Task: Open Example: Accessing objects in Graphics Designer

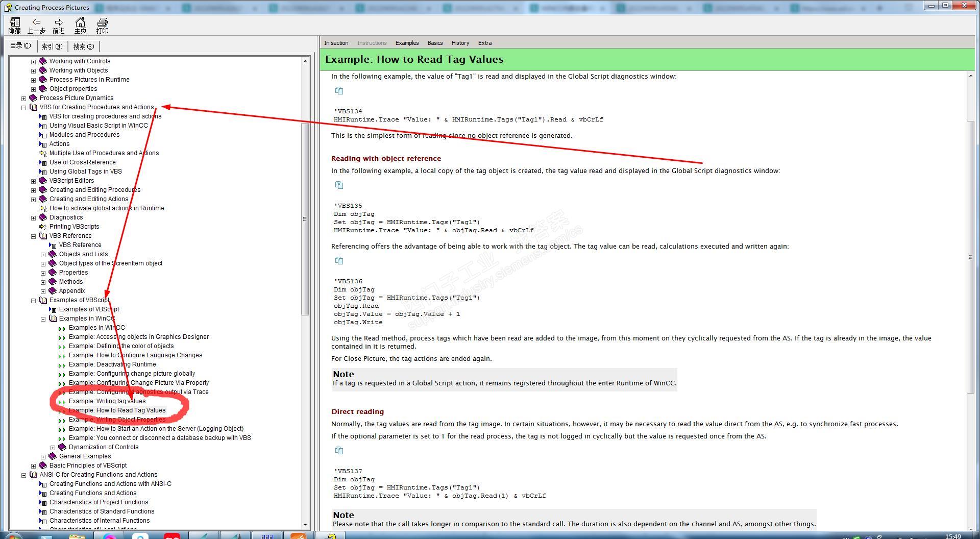Action: pos(138,337)
